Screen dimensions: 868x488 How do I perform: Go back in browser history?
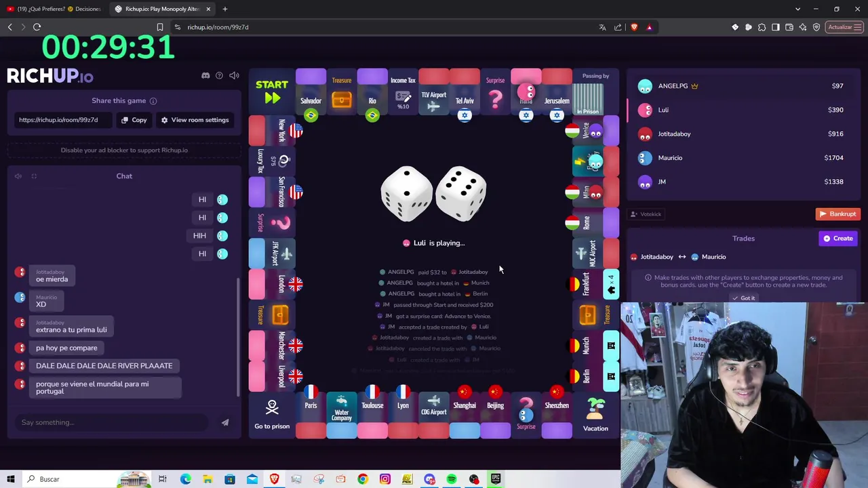point(10,27)
